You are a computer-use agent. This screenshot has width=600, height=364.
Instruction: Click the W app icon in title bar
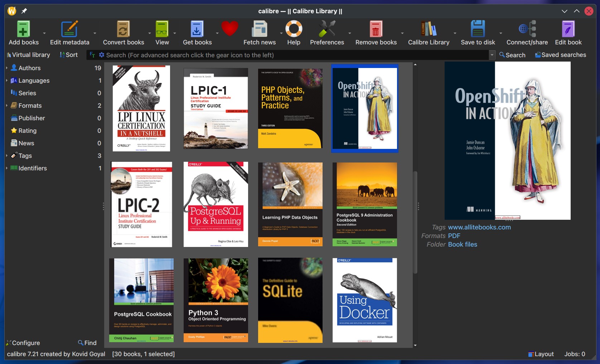point(12,11)
